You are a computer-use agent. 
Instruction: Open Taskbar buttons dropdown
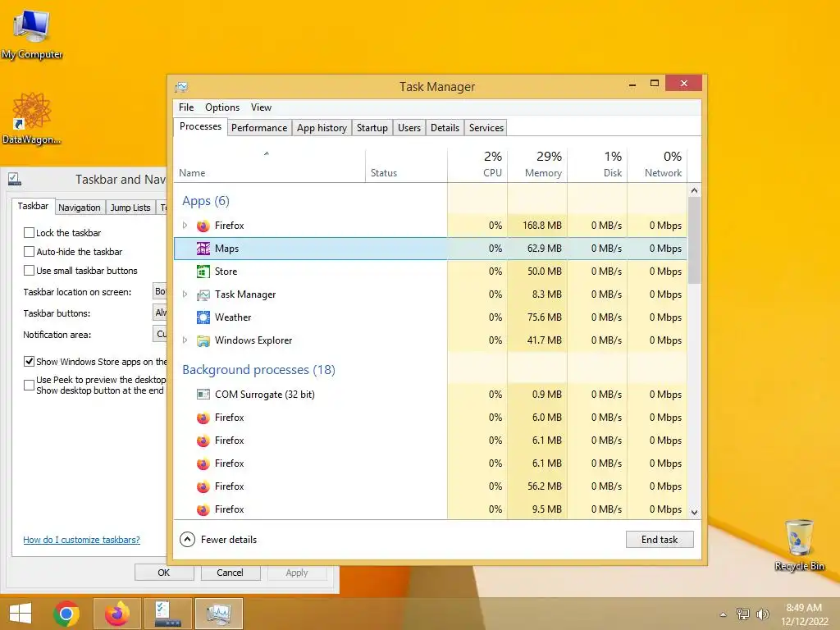pos(160,313)
